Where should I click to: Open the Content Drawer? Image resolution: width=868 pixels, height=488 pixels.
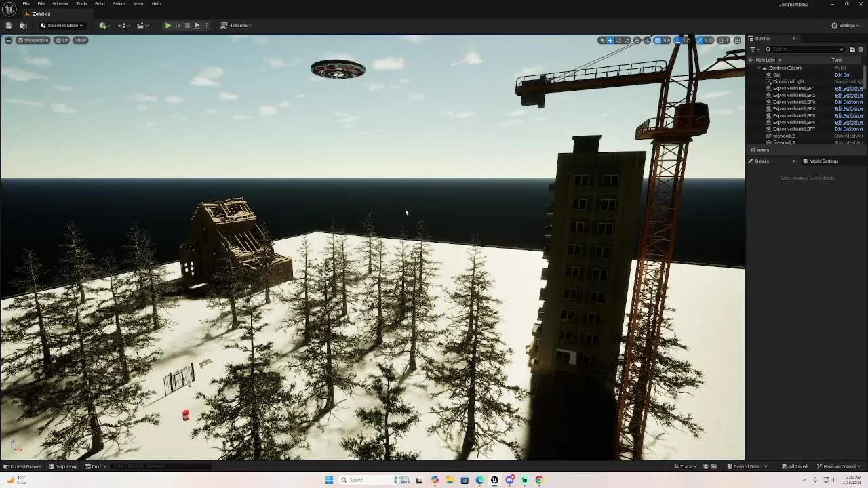coord(22,466)
